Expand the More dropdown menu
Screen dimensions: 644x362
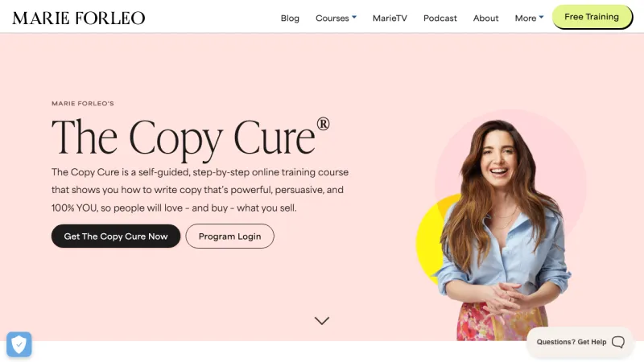(x=529, y=18)
